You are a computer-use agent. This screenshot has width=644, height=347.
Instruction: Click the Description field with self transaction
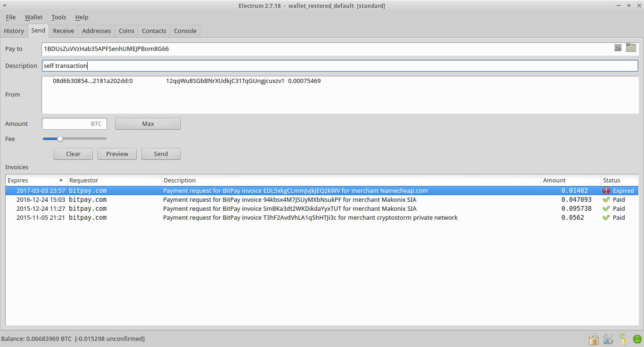tap(340, 66)
